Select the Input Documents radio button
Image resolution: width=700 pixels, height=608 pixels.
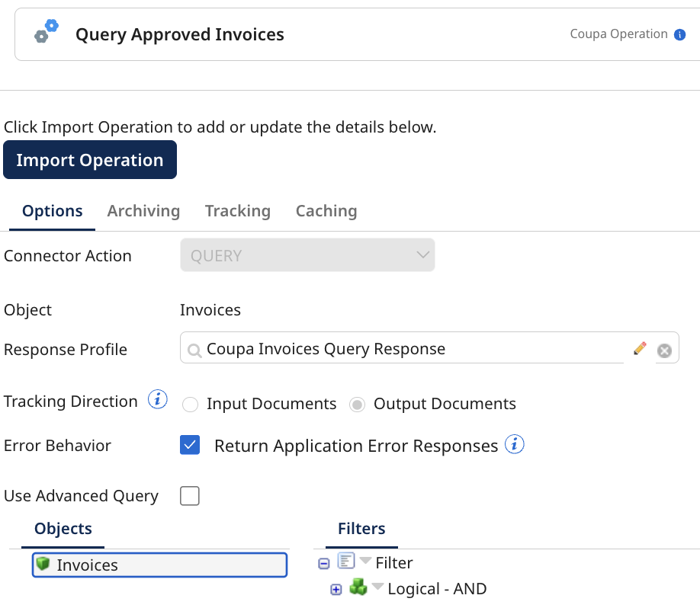coord(190,405)
